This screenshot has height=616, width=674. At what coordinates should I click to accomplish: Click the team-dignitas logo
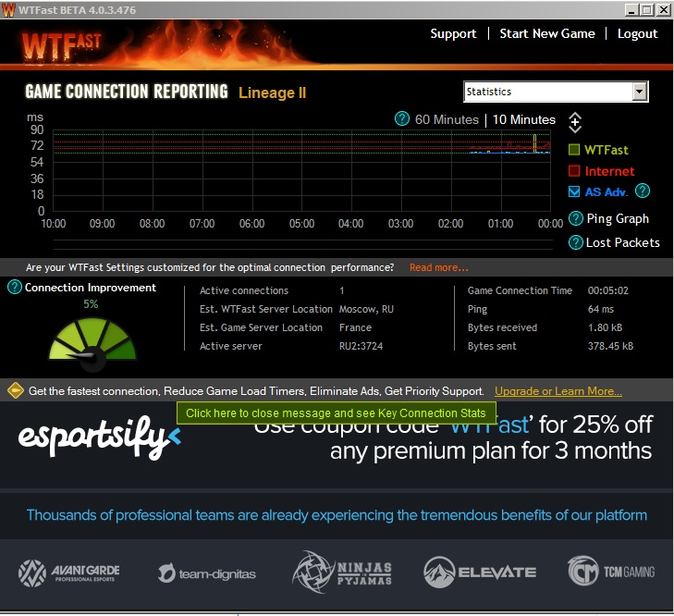click(x=207, y=573)
